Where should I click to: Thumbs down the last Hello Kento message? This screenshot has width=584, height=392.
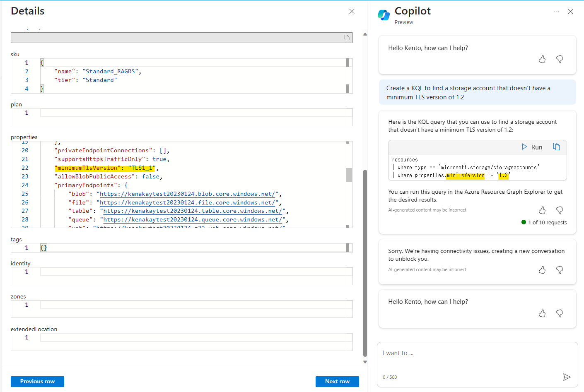pos(560,313)
